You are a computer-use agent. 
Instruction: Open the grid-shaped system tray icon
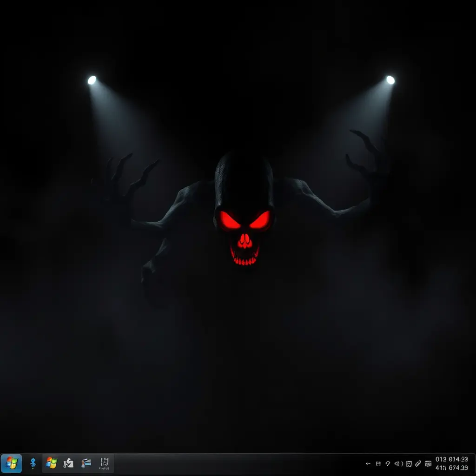378,463
